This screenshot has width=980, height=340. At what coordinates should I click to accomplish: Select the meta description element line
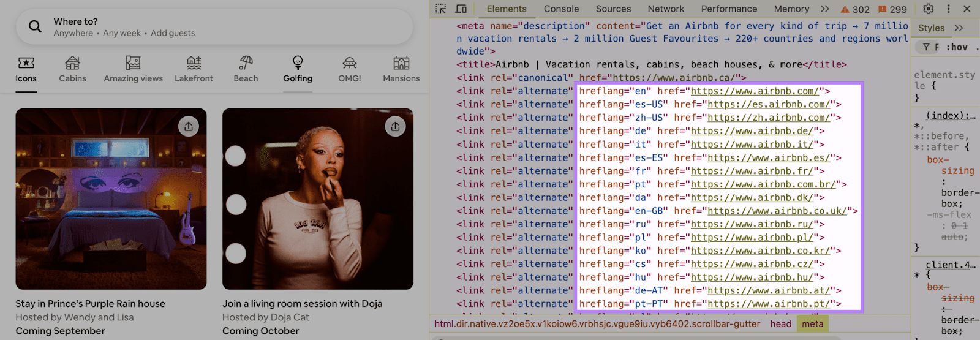point(682,39)
